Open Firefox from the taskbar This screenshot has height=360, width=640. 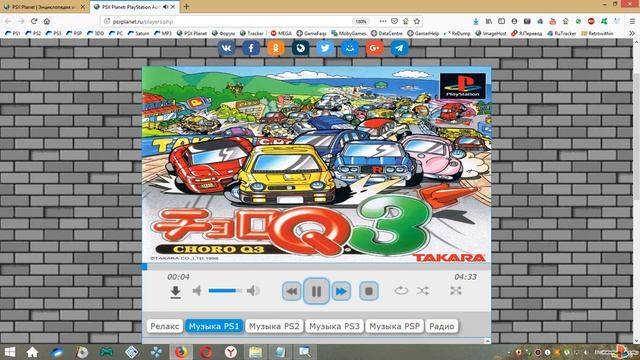point(181,352)
